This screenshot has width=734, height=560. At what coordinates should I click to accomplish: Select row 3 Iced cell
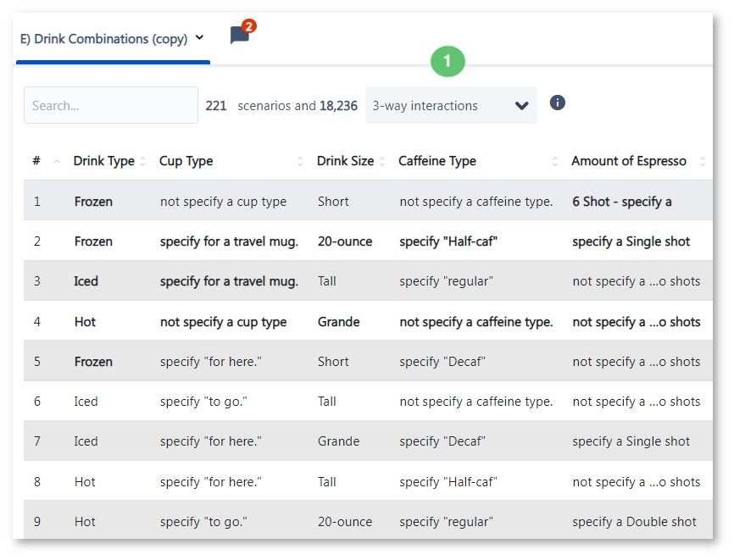pos(86,281)
